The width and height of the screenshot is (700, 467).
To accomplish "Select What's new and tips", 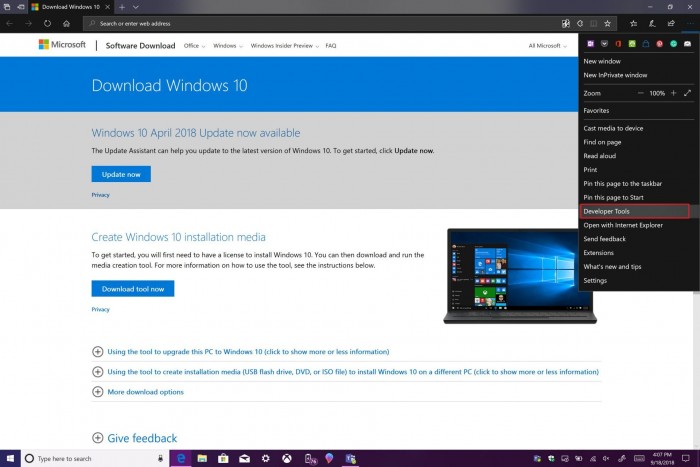I will click(x=612, y=267).
